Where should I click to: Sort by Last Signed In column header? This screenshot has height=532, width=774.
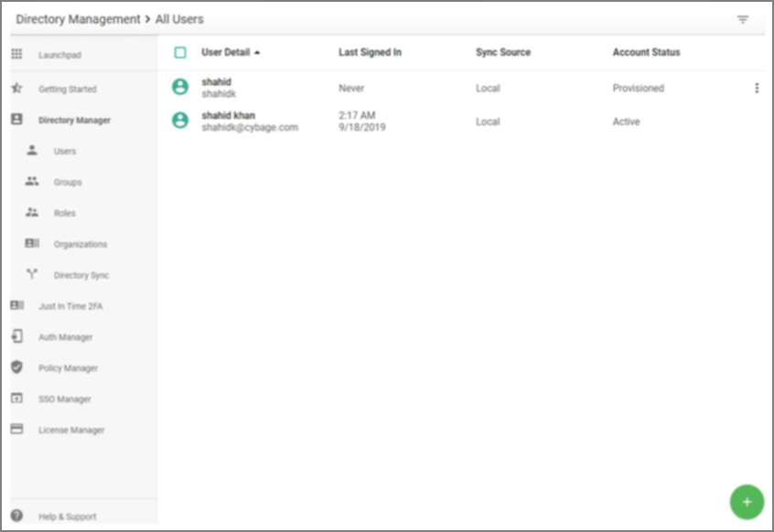[370, 52]
